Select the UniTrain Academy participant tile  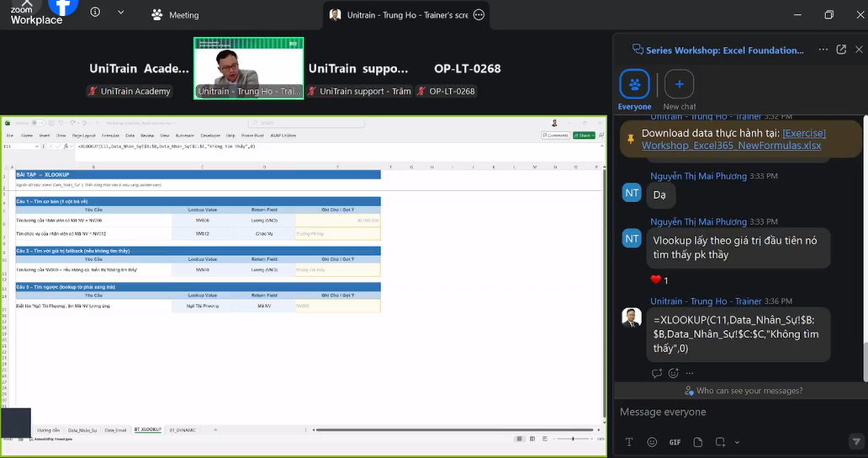[x=139, y=68]
